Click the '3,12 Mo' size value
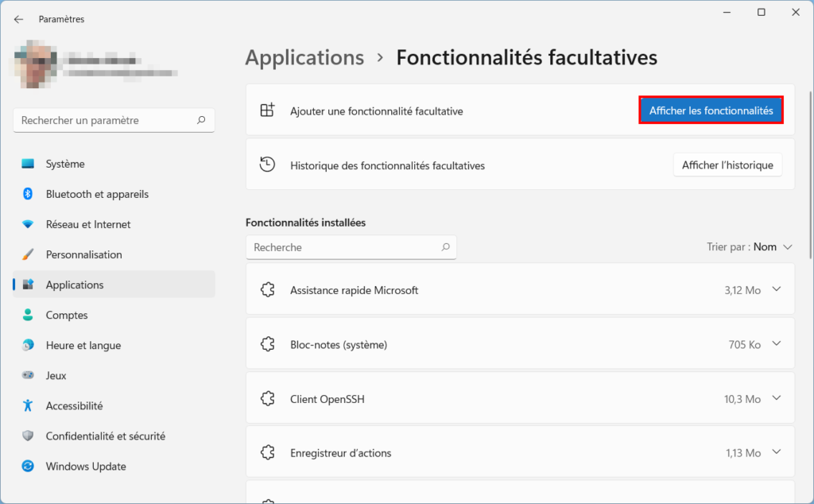 click(742, 291)
